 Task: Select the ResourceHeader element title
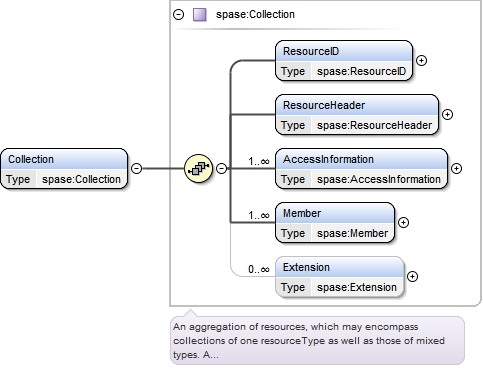(324, 105)
